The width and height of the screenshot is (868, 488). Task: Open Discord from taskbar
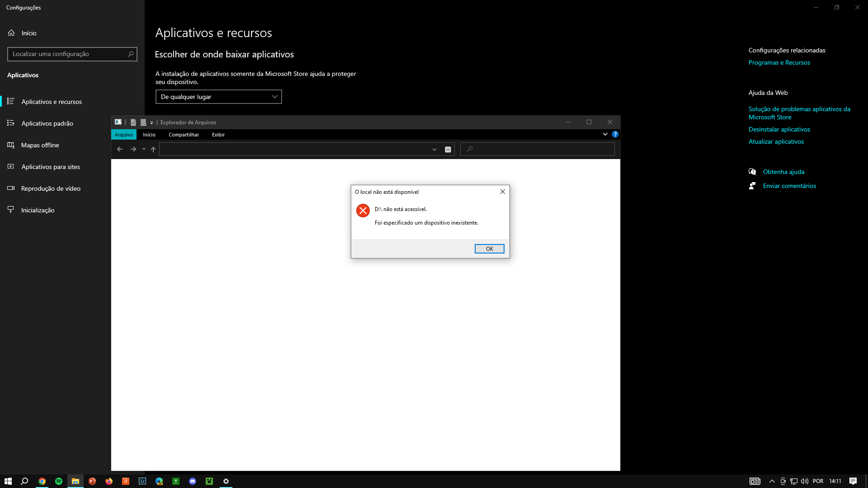coord(193,481)
